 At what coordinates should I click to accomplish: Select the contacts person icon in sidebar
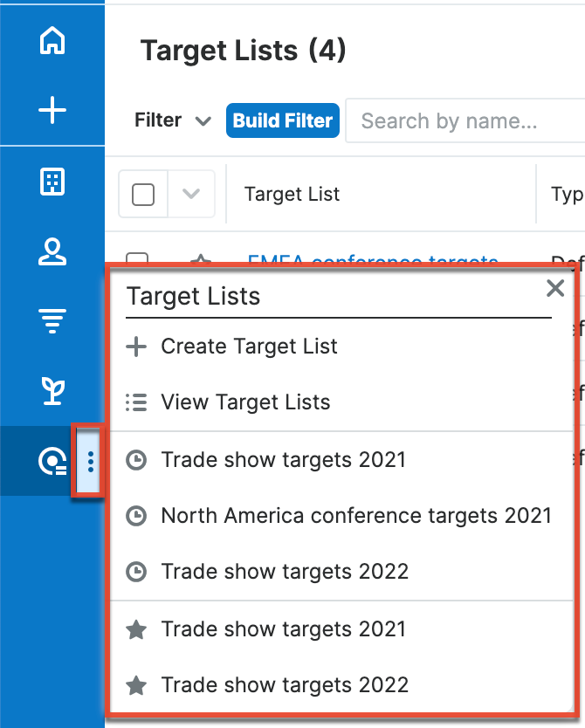tap(52, 252)
